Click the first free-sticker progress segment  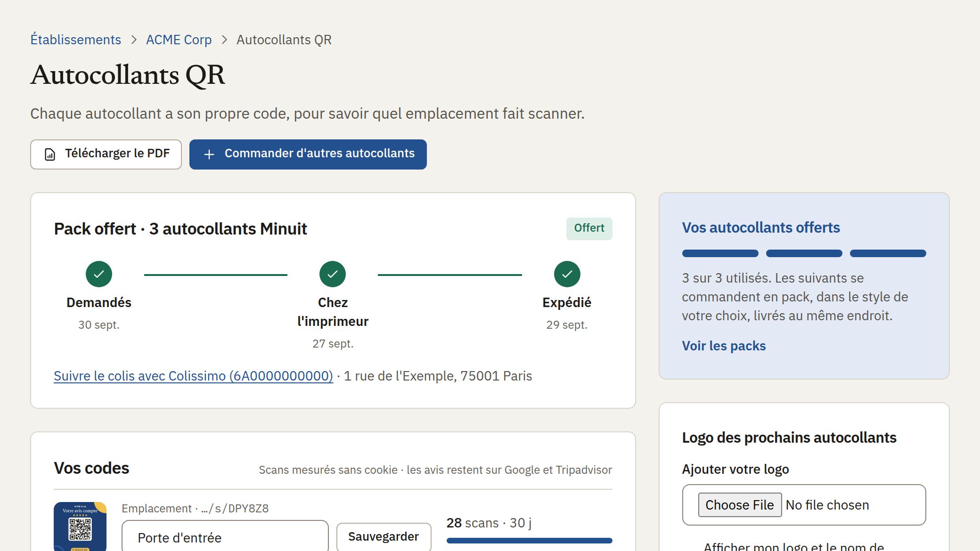[x=720, y=253]
